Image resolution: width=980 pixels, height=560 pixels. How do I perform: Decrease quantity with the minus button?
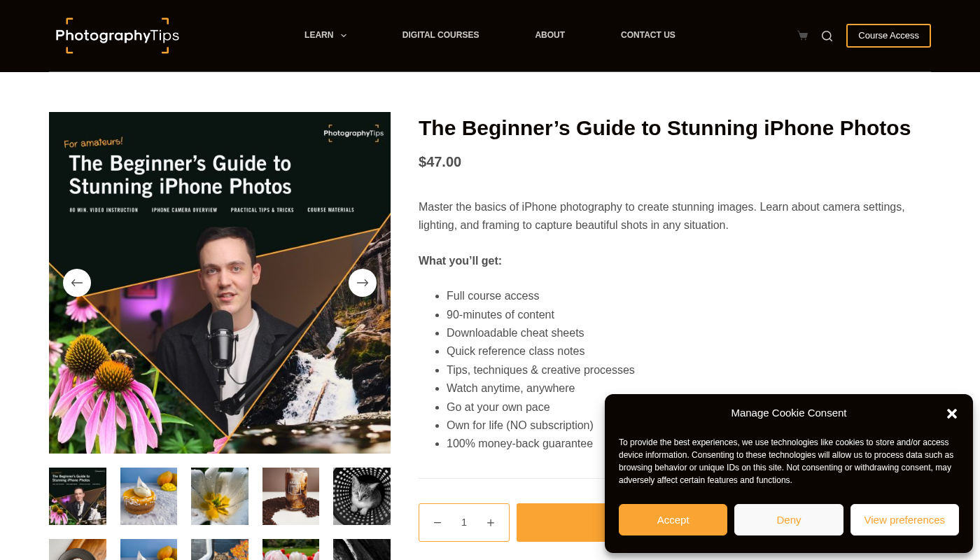tap(437, 523)
